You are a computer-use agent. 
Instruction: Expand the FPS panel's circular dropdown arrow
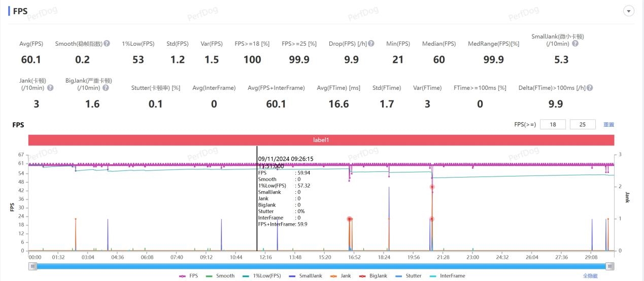[x=629, y=11]
